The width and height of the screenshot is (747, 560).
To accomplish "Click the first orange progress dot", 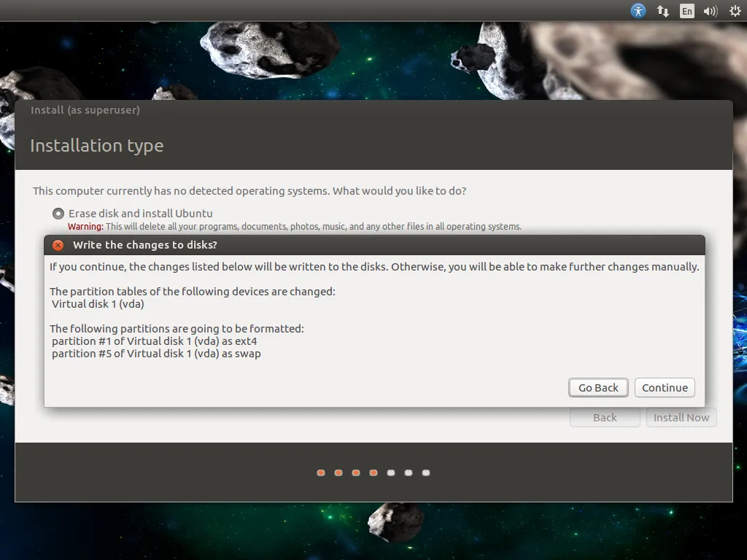I will click(321, 472).
